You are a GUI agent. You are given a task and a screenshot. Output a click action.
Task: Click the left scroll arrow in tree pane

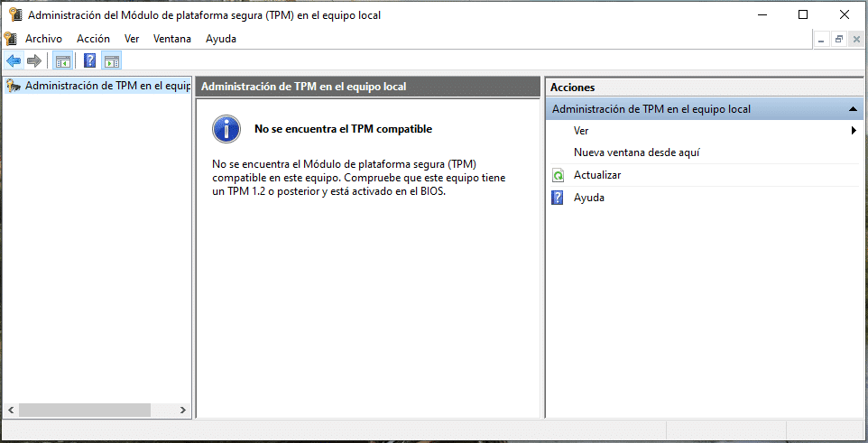(x=9, y=410)
